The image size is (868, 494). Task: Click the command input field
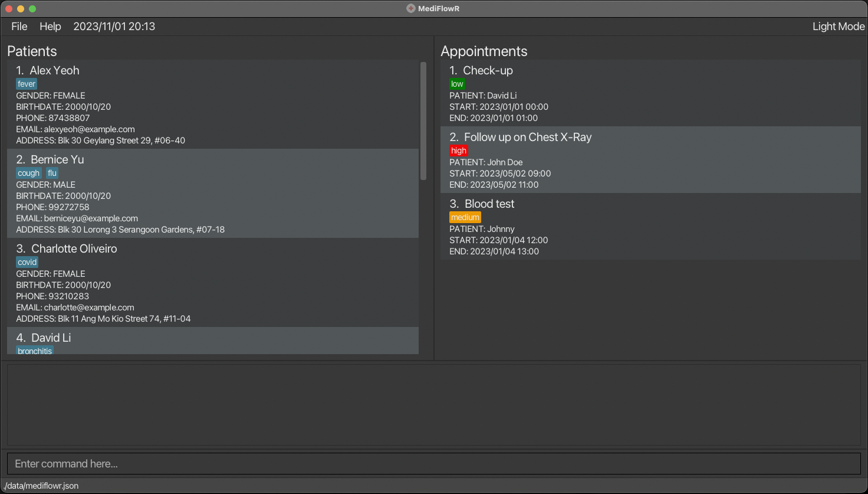pyautogui.click(x=433, y=463)
